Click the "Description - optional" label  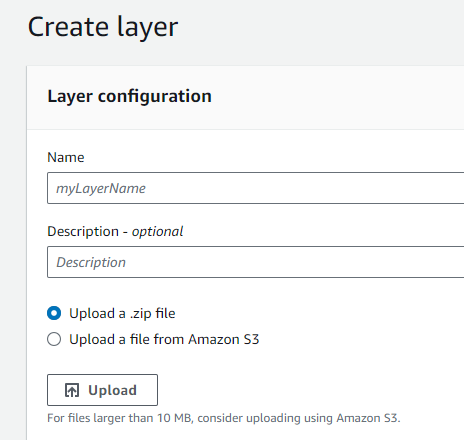coord(115,231)
